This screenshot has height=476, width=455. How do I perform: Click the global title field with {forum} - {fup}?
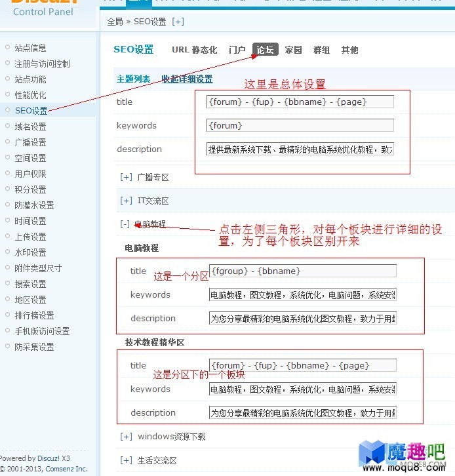(x=300, y=102)
